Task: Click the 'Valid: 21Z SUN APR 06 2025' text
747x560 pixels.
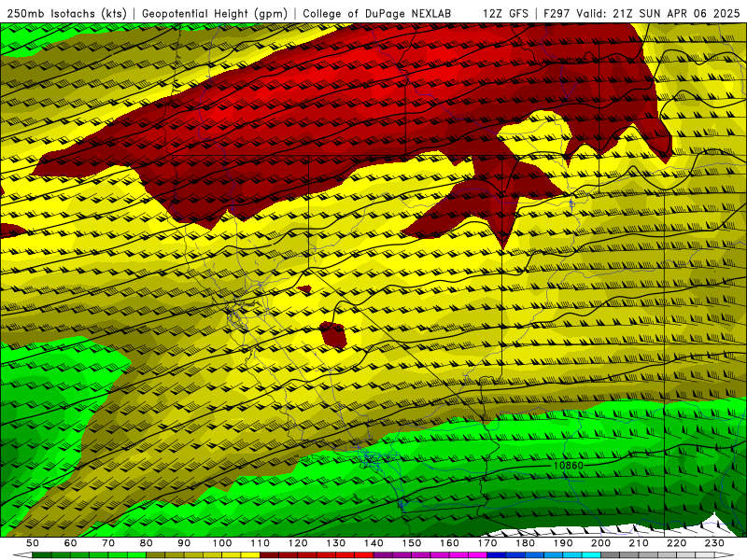Action: pos(658,14)
